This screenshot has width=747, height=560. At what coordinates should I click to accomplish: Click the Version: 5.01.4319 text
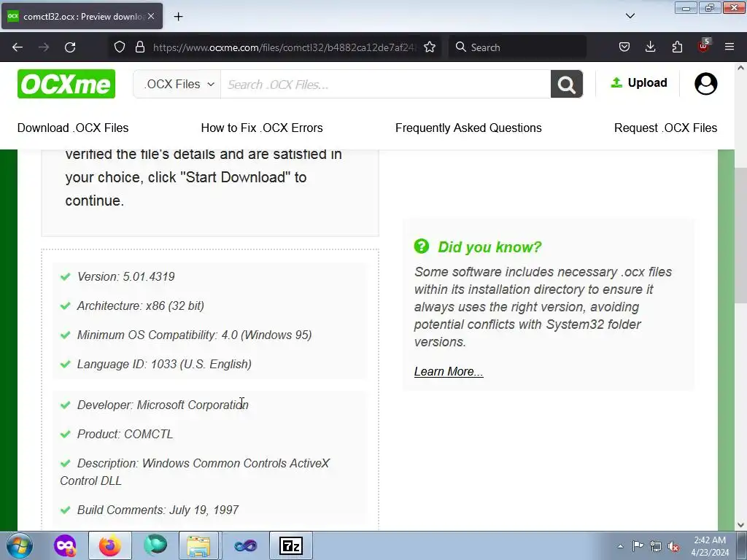coord(125,276)
